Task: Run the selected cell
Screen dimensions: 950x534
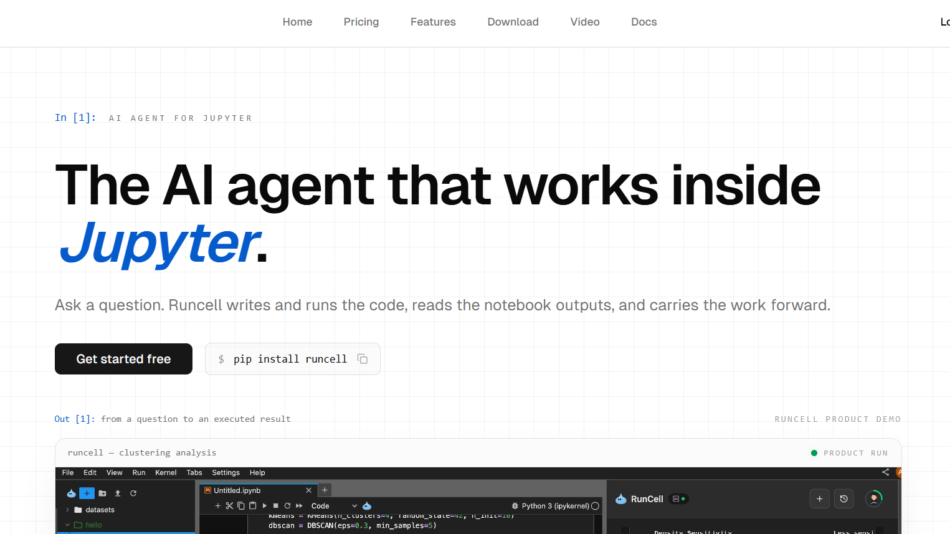Action: pos(264,506)
